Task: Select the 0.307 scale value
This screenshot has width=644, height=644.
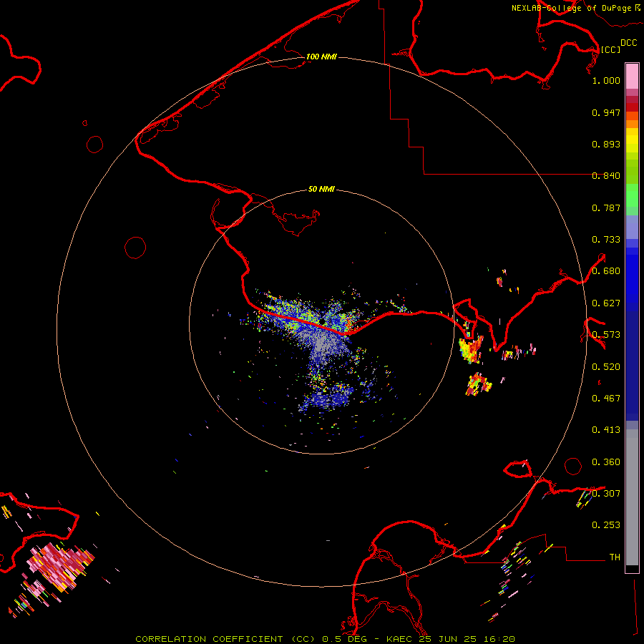Action: [606, 494]
